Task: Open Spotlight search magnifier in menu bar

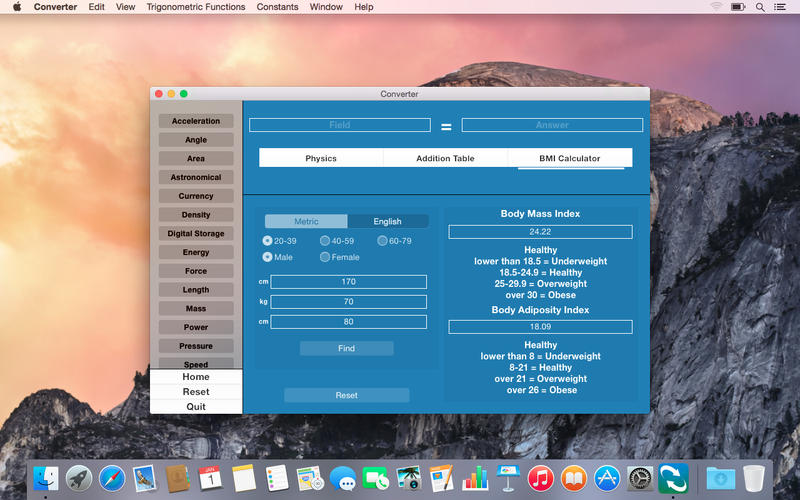Action: point(760,7)
